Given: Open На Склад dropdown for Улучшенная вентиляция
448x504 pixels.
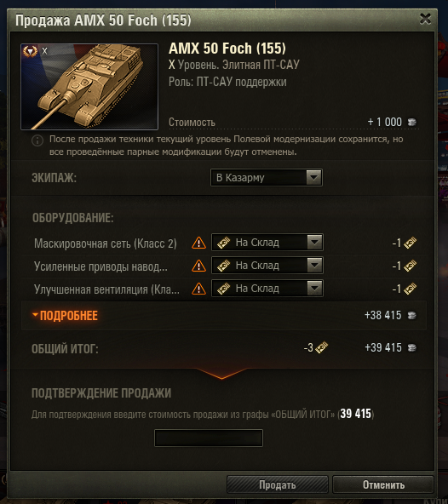Looking at the screenshot, I should click(267, 289).
